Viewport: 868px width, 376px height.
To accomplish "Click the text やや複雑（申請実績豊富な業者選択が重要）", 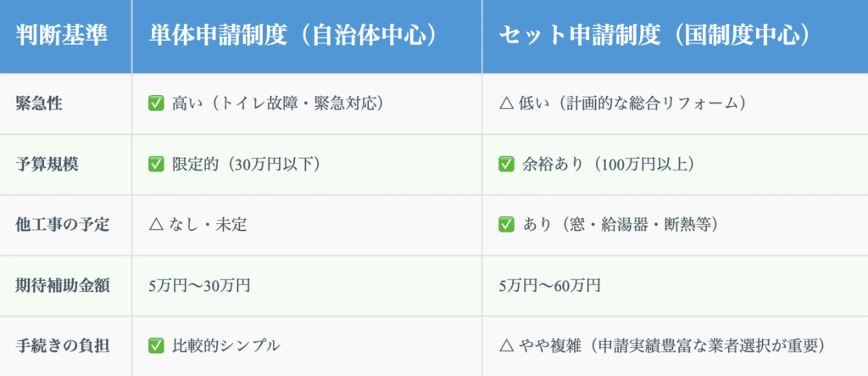I will [x=668, y=345].
